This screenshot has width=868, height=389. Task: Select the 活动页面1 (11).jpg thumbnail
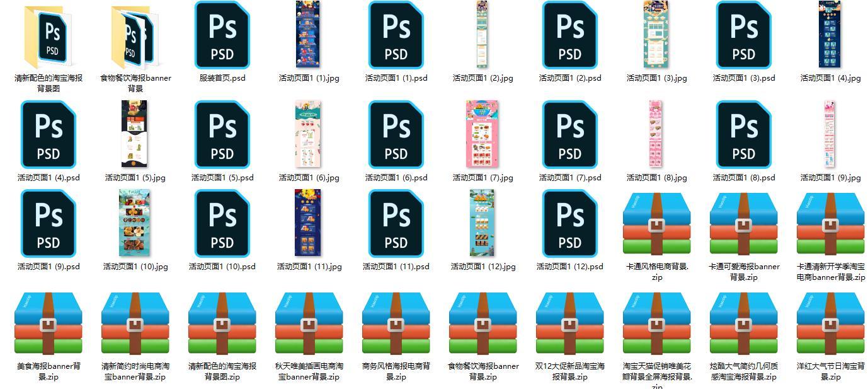tap(308, 223)
